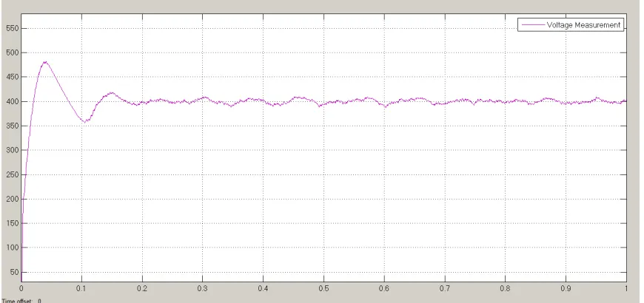Click the 0.1 x-axis tick label
The height and width of the screenshot is (303, 644).
[81, 289]
